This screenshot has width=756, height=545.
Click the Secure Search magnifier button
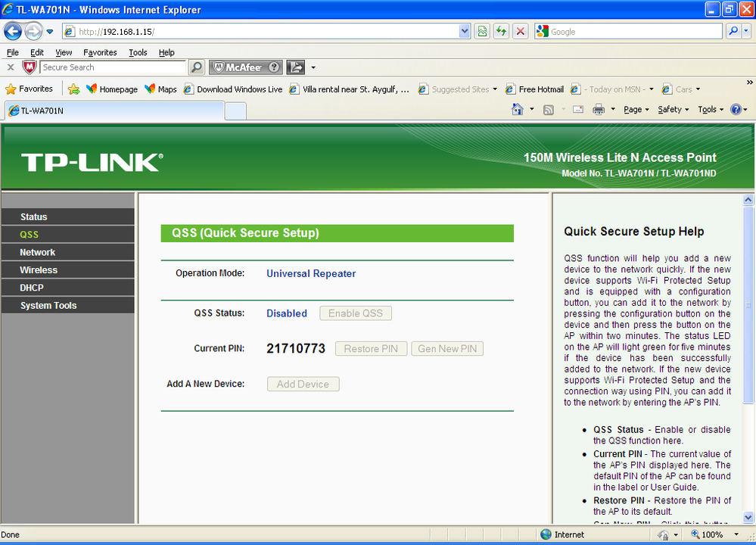click(196, 67)
